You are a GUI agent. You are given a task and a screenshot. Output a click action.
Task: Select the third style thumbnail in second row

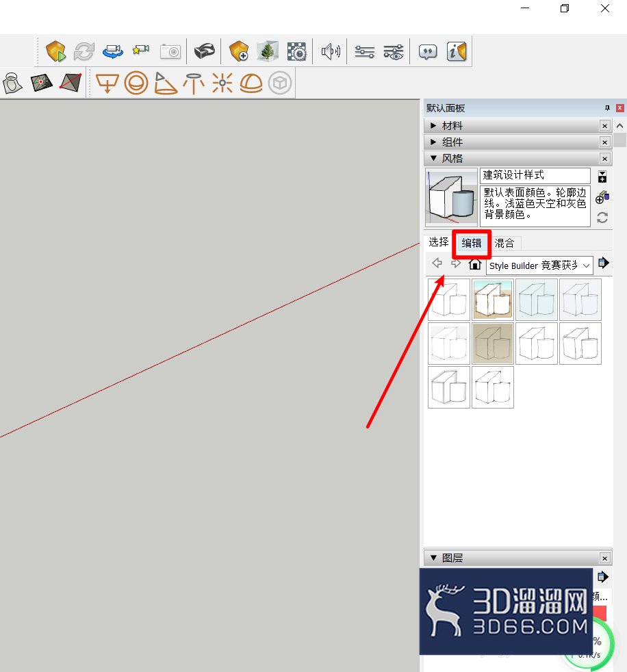click(537, 344)
